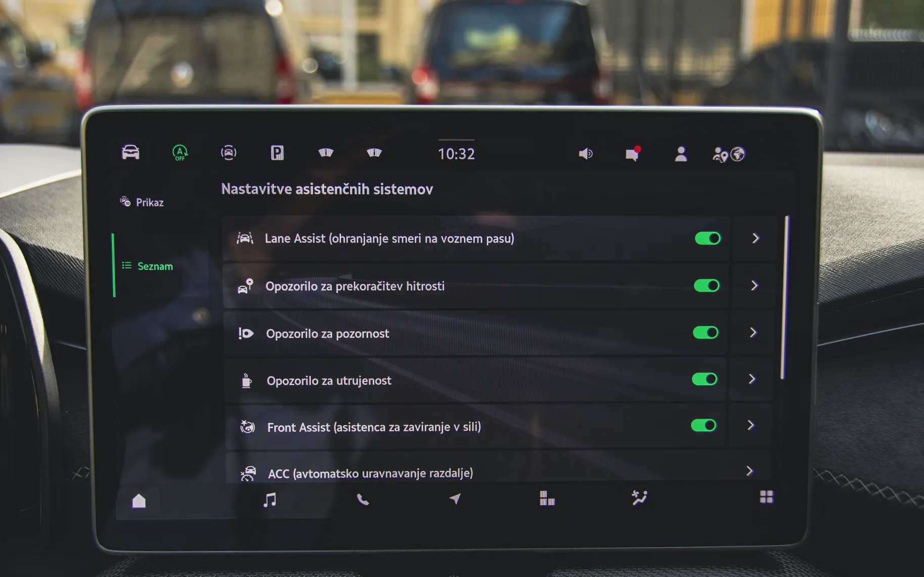This screenshot has height=577, width=924.
Task: Click the settings list scrollbar
Action: (784, 297)
